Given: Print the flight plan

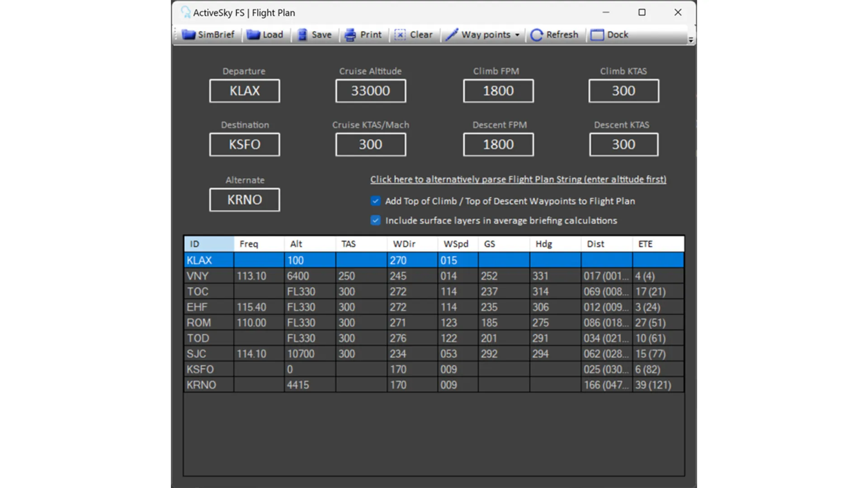Looking at the screenshot, I should (x=363, y=35).
